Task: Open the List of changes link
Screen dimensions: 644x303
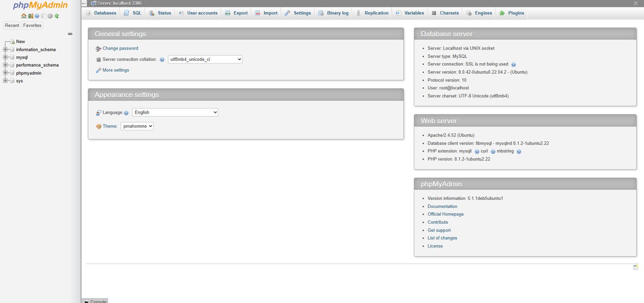Action: 442,238
